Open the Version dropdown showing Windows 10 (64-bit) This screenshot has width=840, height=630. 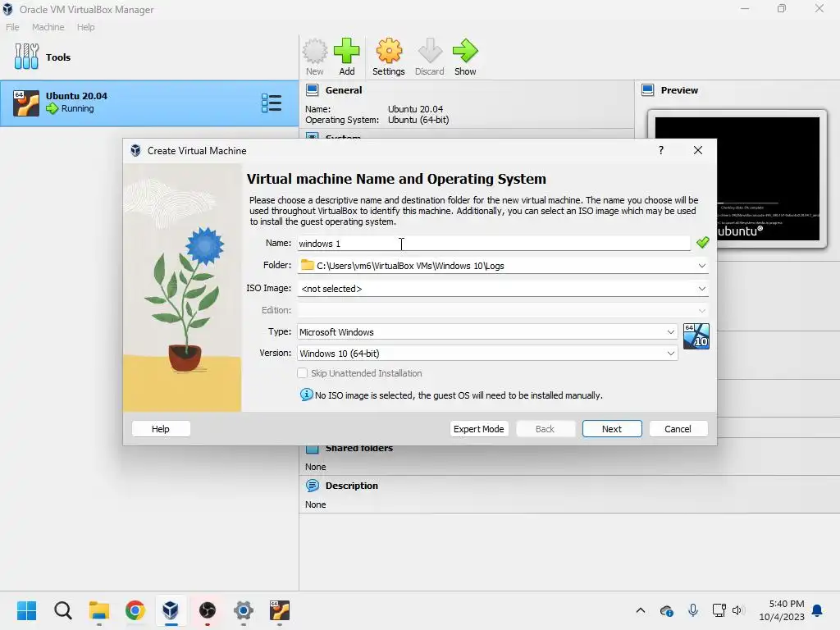point(487,354)
